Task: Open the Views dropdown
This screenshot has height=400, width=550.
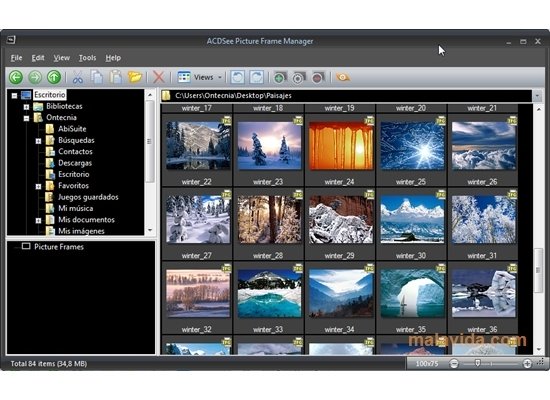Action: coord(200,77)
